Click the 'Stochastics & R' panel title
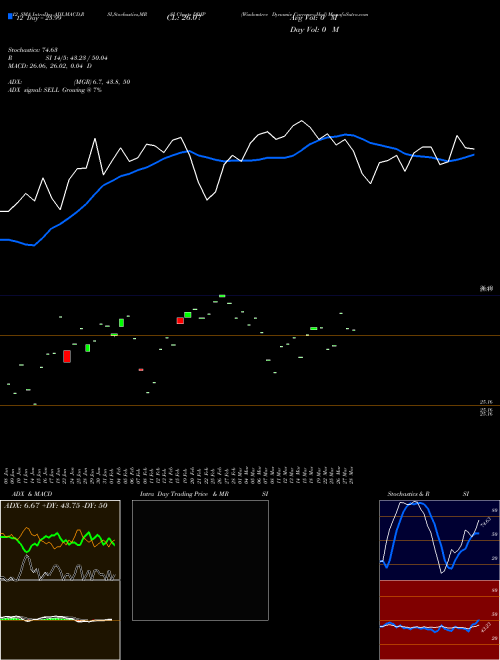Screen dimensions: 500x660 [409, 494]
